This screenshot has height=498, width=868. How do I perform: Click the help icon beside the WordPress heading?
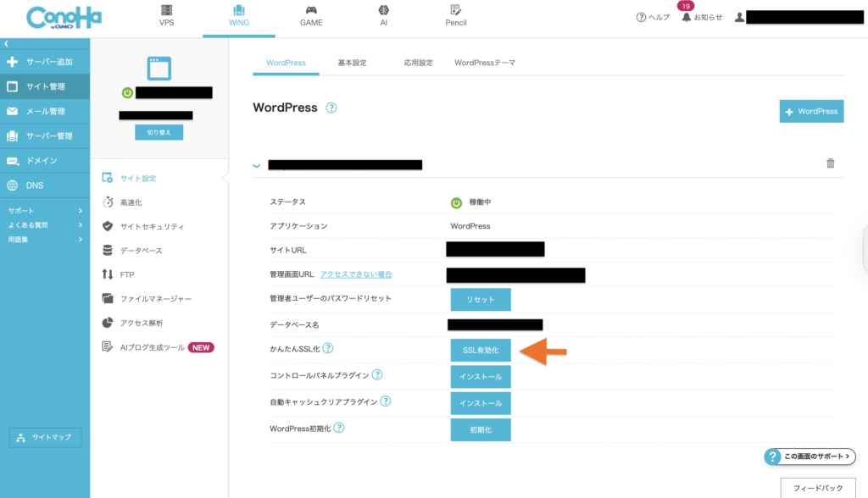click(x=331, y=108)
